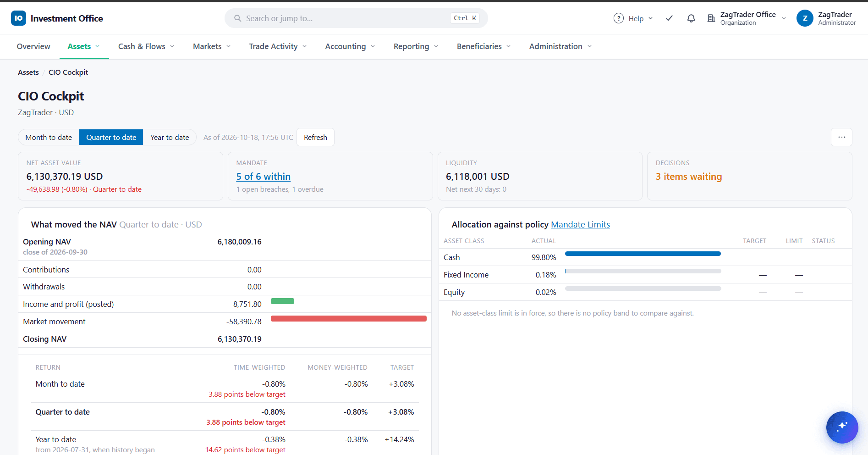Click the Cash allocation progress bar

pos(643,254)
